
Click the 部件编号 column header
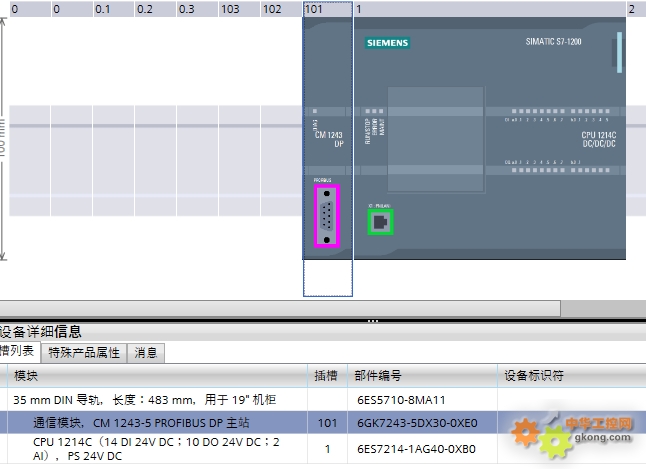(422, 375)
